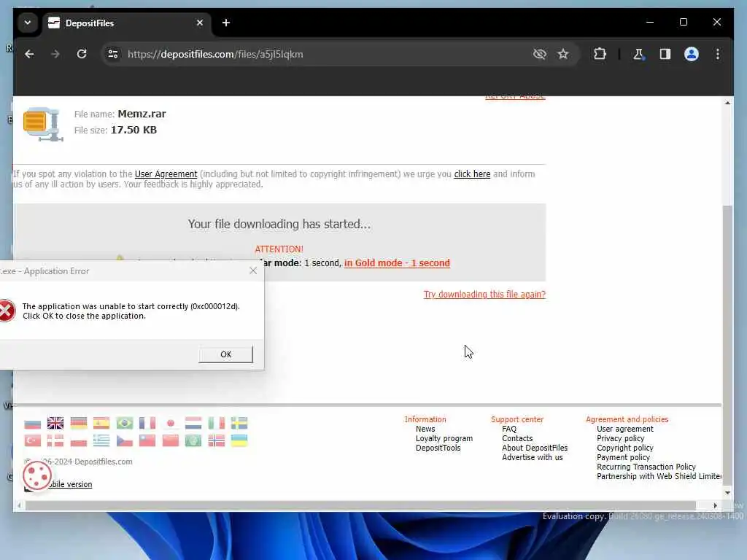Open the three-dot browser menu
Viewport: 747px width, 560px height.
[718, 54]
